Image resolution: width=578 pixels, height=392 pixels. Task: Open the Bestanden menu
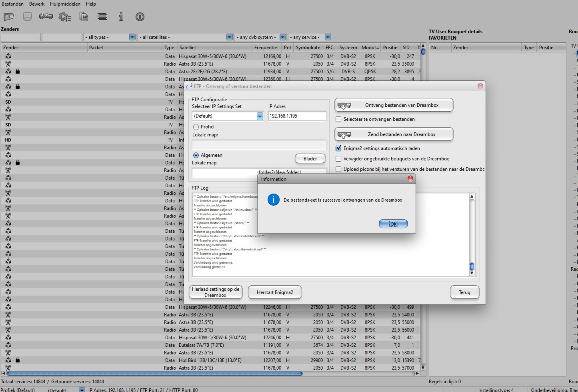point(12,4)
